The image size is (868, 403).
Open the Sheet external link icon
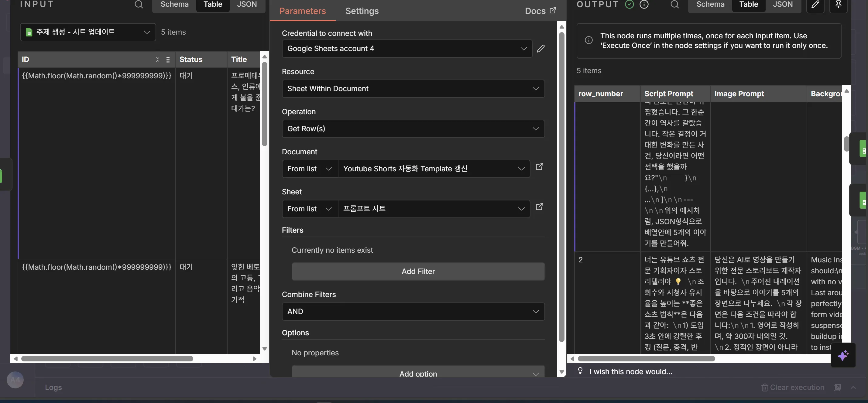(x=539, y=207)
